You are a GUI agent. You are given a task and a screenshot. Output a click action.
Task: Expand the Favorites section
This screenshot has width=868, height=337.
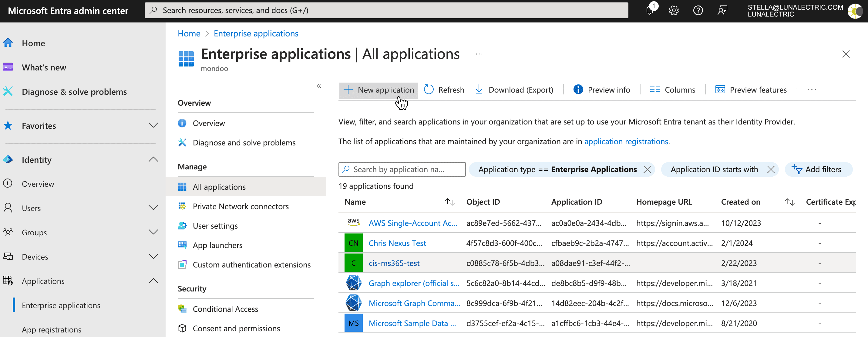click(153, 125)
